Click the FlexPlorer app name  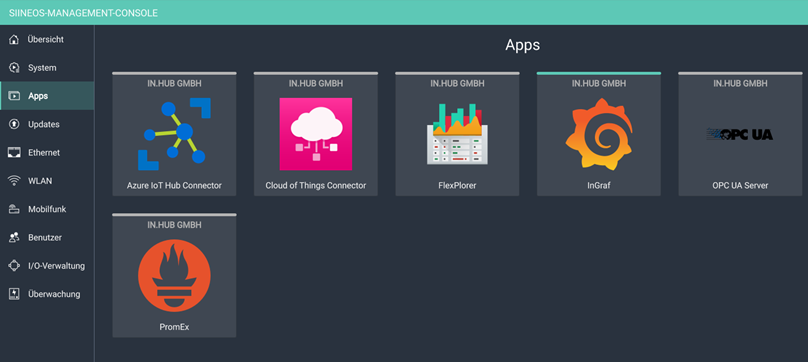[x=458, y=185]
